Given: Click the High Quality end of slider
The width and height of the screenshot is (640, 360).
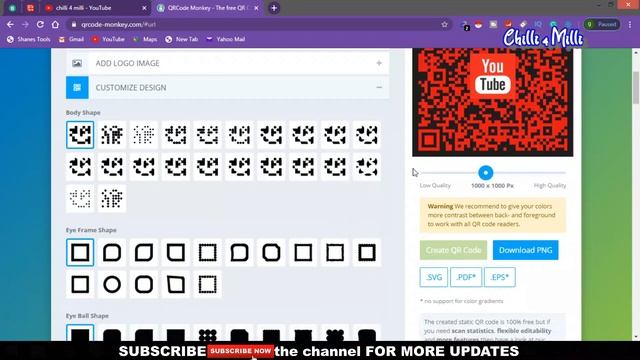Looking at the screenshot, I should [550, 185].
